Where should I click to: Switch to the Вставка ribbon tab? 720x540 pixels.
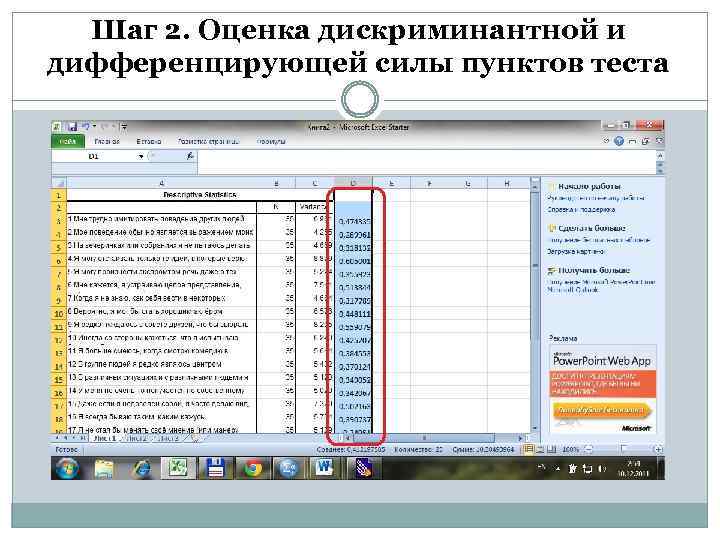click(148, 141)
